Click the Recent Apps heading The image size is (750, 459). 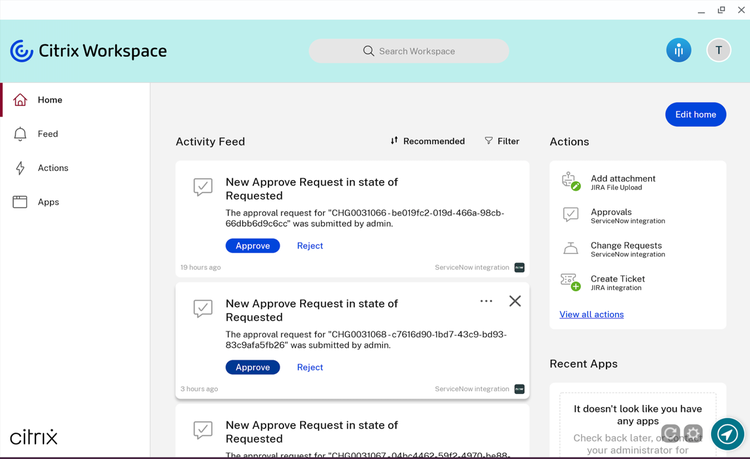coord(584,364)
